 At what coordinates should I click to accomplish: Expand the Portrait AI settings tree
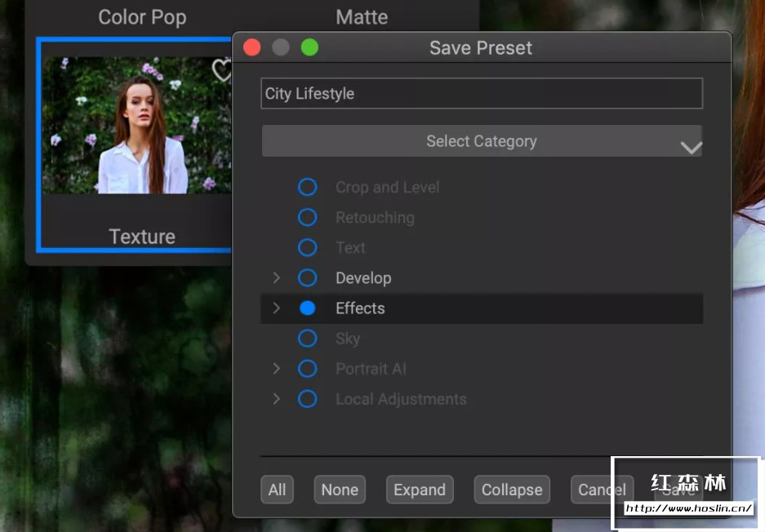click(277, 368)
